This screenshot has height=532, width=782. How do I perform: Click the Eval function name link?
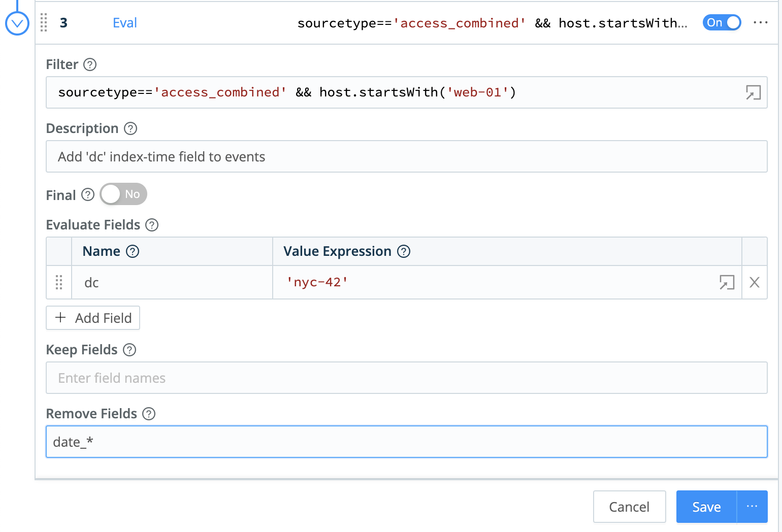124,23
